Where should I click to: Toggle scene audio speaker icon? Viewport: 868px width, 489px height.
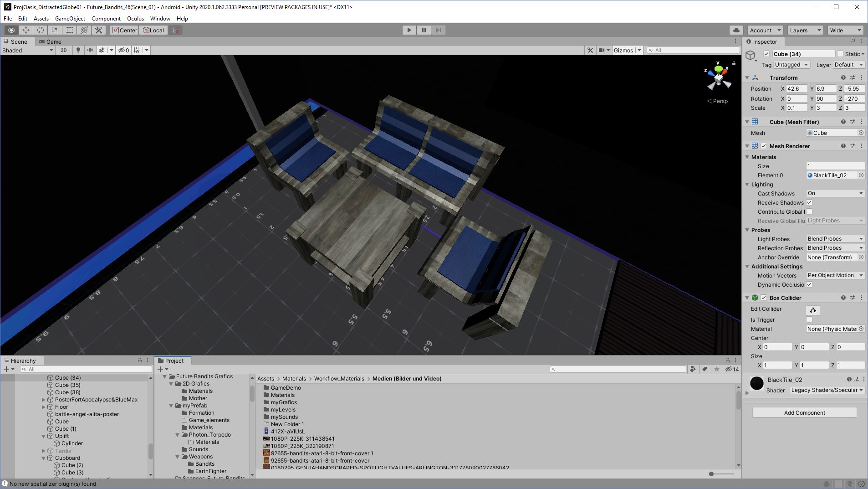click(x=90, y=50)
